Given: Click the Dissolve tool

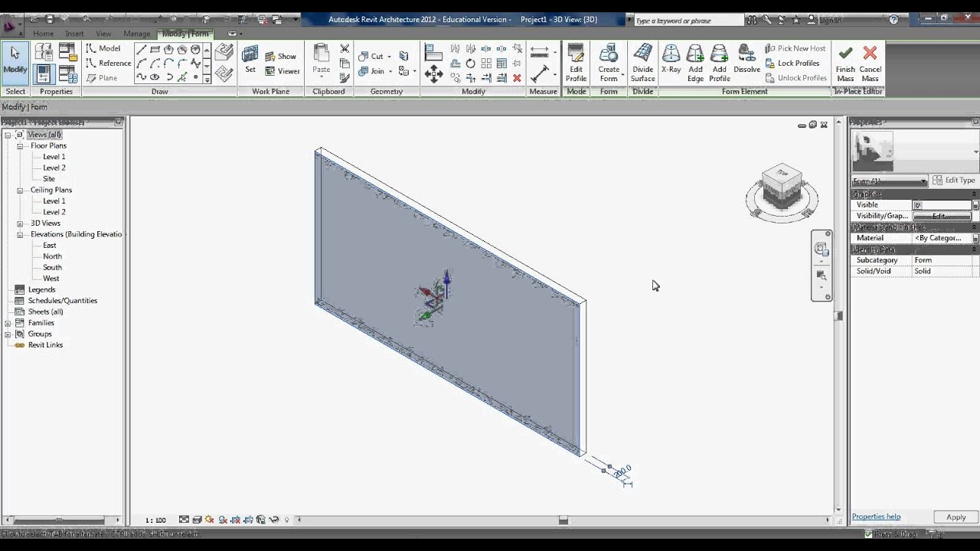Looking at the screenshot, I should [x=747, y=60].
